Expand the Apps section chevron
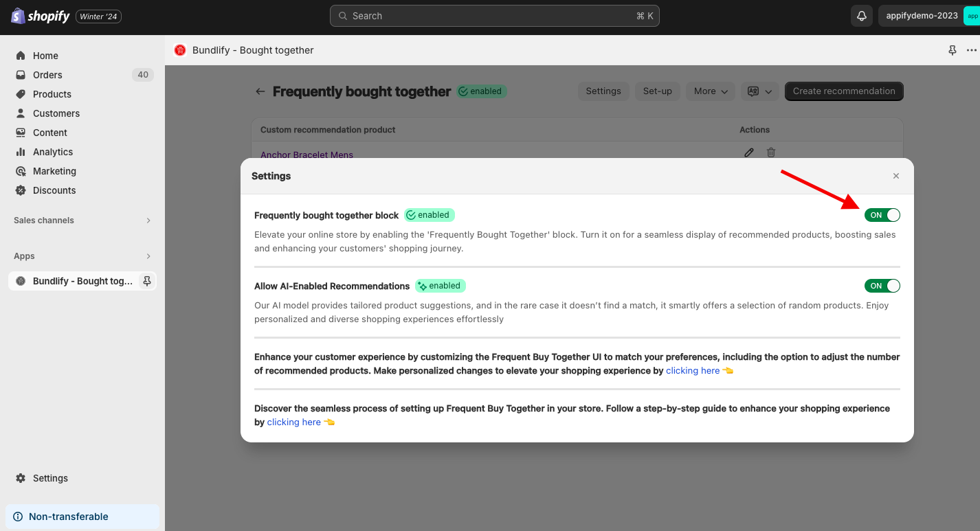The height and width of the screenshot is (531, 980). click(x=148, y=256)
